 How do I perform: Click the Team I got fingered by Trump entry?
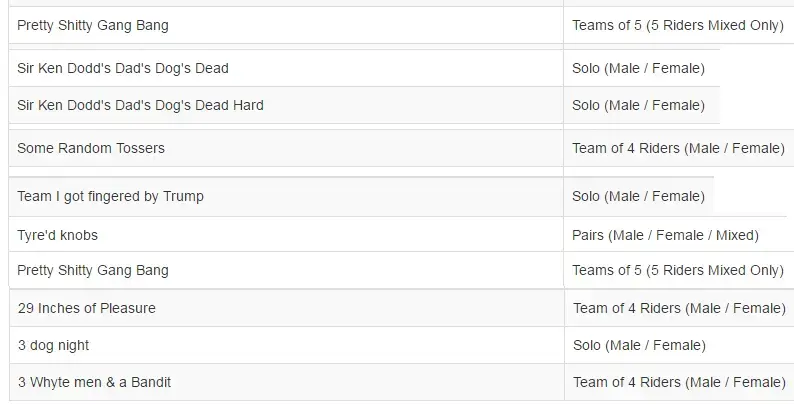(x=110, y=196)
